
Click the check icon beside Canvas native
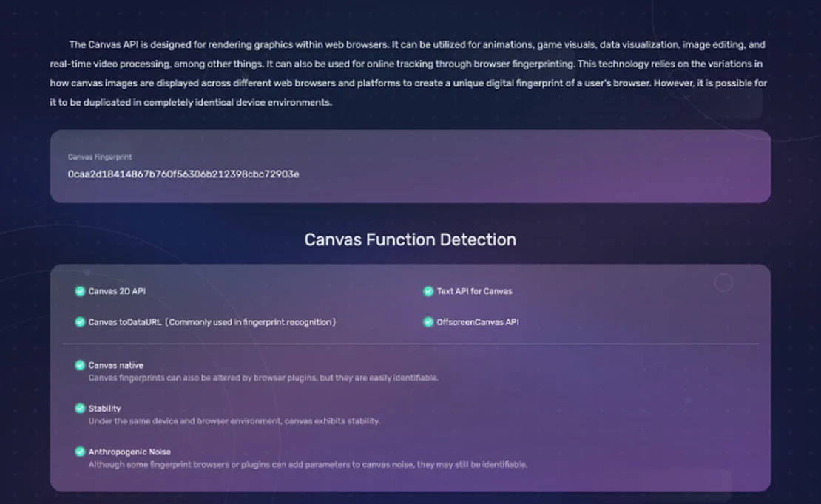80,365
